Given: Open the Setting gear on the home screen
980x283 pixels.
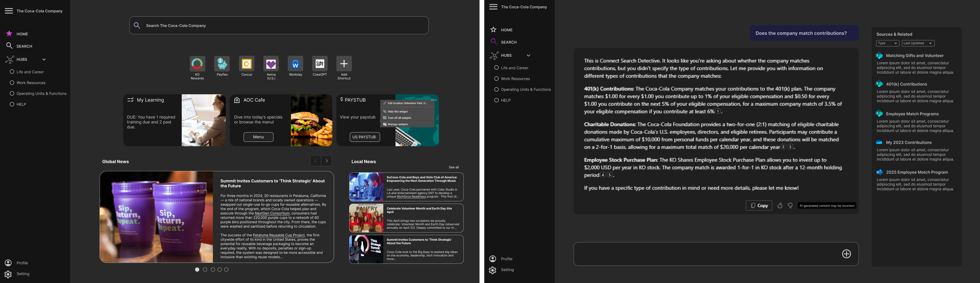Looking at the screenshot, I should (8, 274).
